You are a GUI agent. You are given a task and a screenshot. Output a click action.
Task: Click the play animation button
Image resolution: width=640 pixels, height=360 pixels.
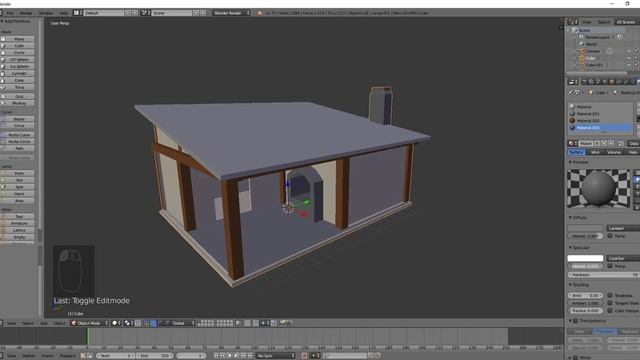click(236, 356)
